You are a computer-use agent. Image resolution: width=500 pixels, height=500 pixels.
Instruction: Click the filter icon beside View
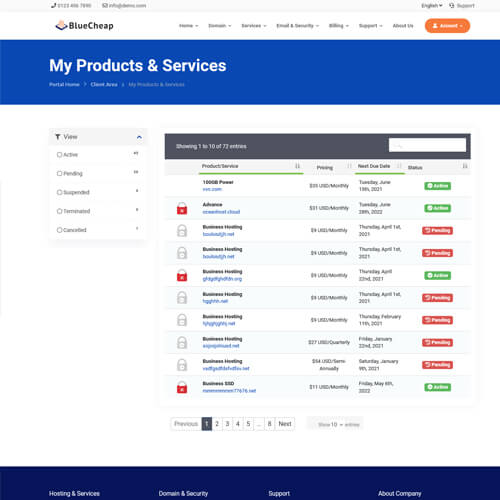point(58,137)
